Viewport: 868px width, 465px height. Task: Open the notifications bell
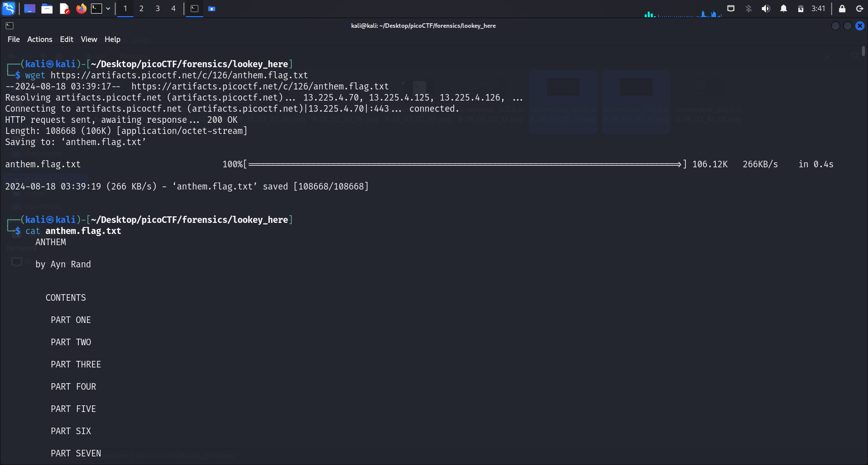784,9
